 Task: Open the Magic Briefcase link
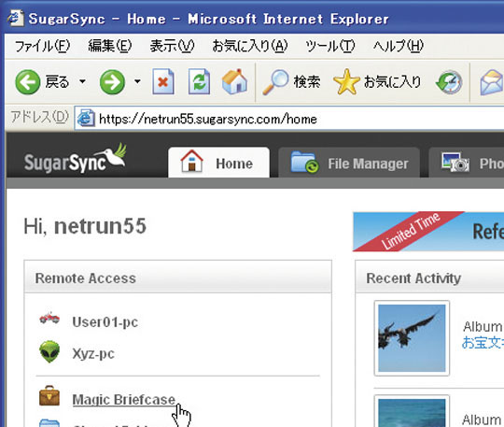click(124, 400)
